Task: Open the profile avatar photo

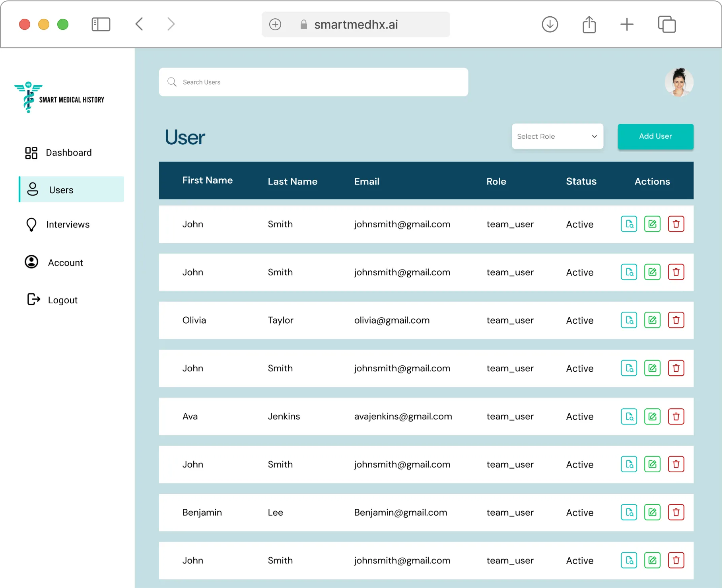Action: [679, 82]
